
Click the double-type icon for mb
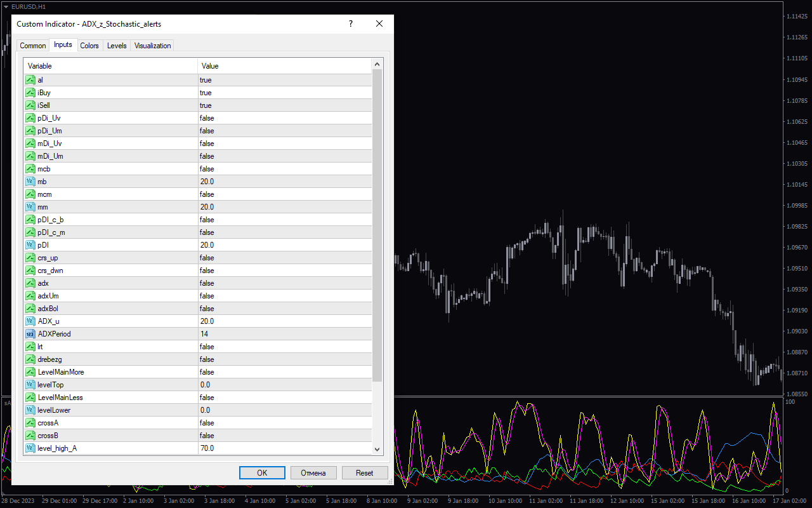[x=30, y=182]
